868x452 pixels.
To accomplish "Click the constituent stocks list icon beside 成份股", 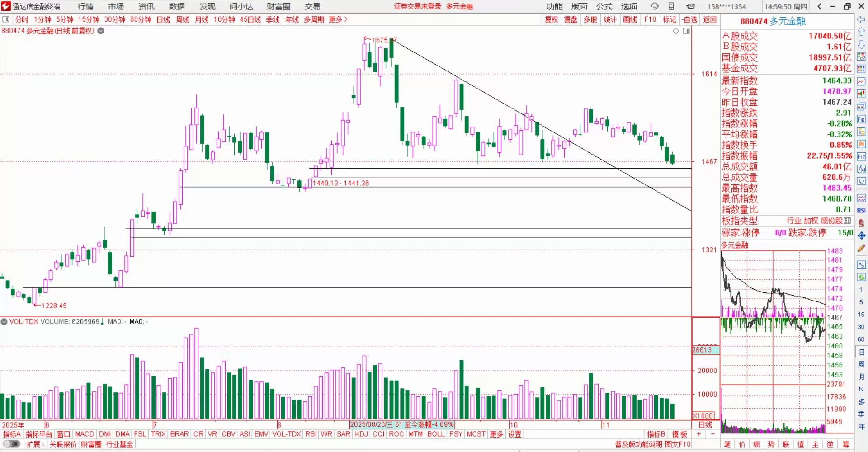I will [847, 221].
